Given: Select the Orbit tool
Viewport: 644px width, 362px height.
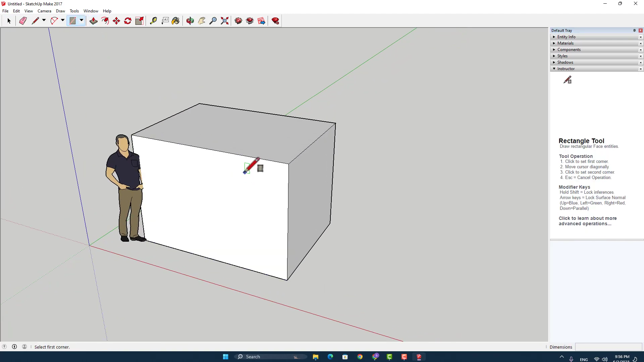Looking at the screenshot, I should point(190,21).
